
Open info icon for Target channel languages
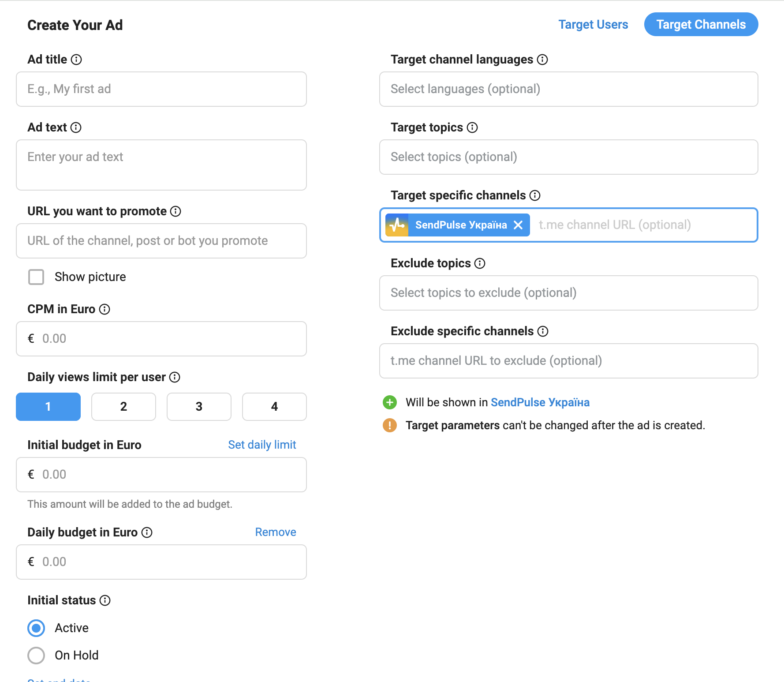click(542, 60)
